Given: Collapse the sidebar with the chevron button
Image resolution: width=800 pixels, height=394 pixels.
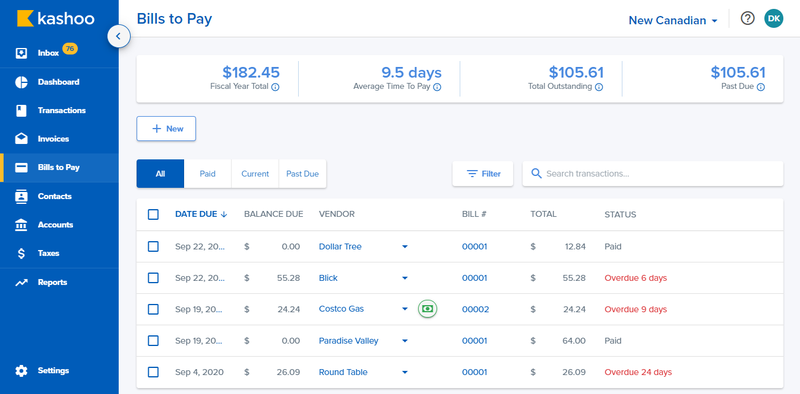Looking at the screenshot, I should pos(118,36).
